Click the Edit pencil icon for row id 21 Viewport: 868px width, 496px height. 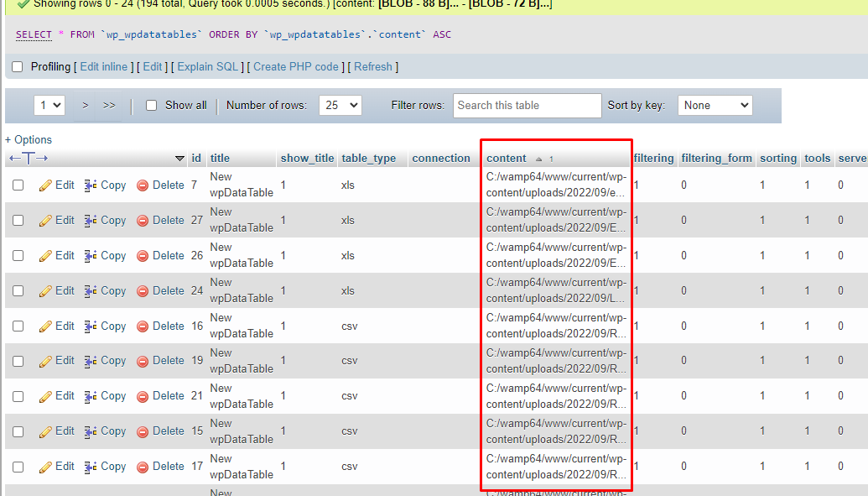click(45, 396)
